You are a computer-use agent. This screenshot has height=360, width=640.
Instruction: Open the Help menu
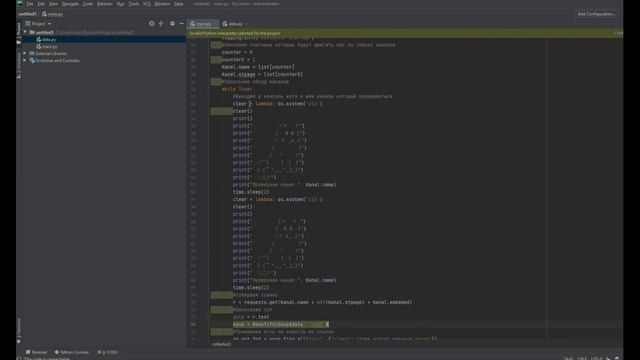tap(178, 4)
